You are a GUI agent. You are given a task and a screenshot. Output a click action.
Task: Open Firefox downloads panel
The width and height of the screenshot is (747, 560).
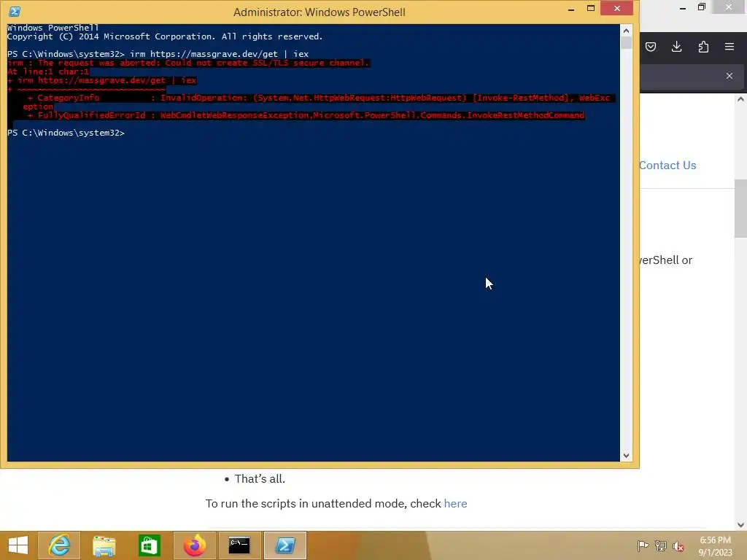[676, 47]
